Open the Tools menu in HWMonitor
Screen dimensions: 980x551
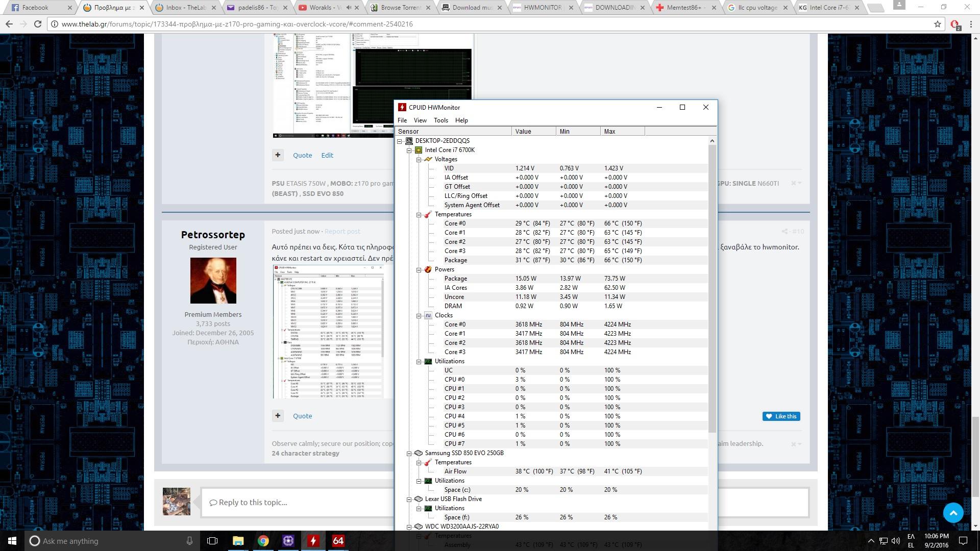(440, 120)
